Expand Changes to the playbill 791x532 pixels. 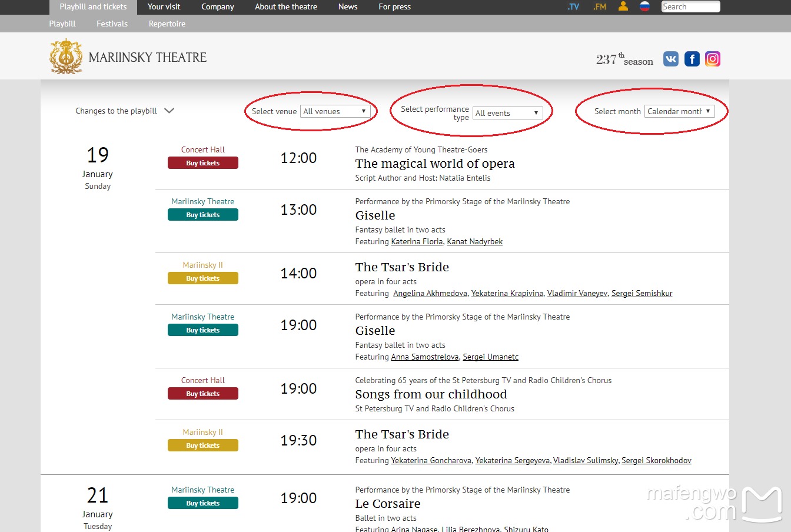[125, 111]
